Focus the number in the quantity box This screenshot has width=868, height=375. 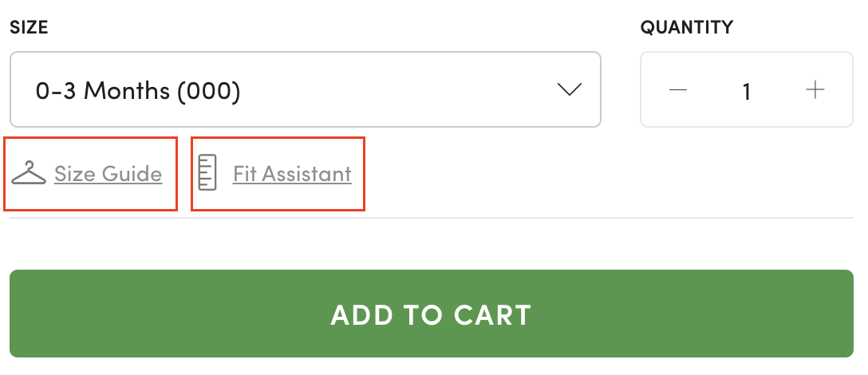click(x=747, y=90)
